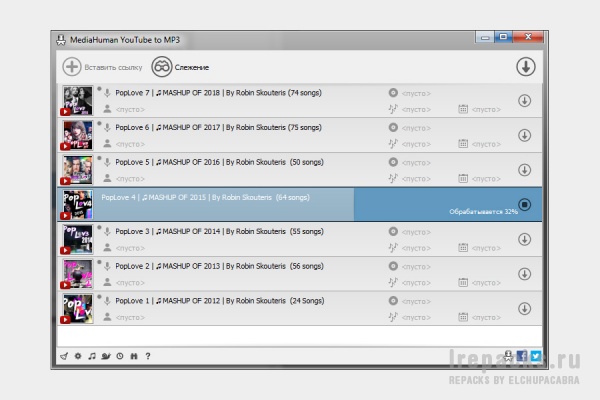Start all downloads with top-right arrow button
The height and width of the screenshot is (400, 600).
[x=526, y=67]
